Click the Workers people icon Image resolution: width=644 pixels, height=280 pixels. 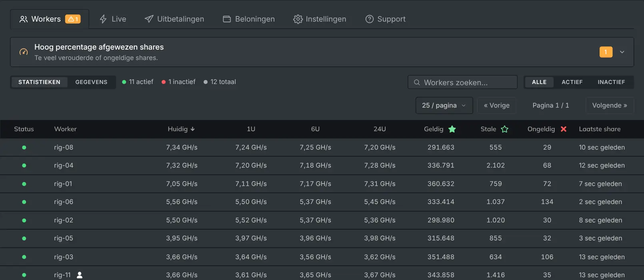coord(24,19)
